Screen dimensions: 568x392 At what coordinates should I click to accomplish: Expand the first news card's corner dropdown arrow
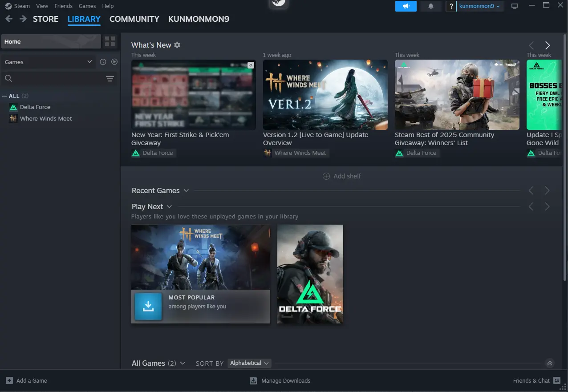[x=251, y=65]
